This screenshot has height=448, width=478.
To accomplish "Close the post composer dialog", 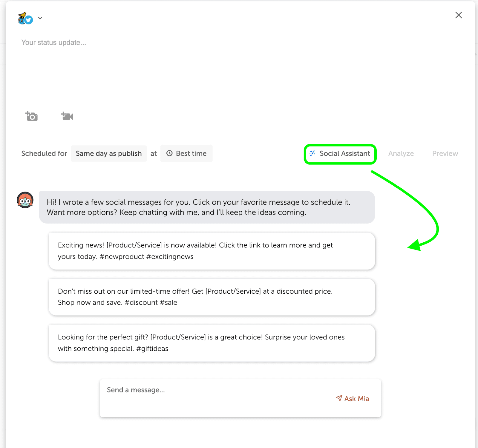I will (459, 15).
